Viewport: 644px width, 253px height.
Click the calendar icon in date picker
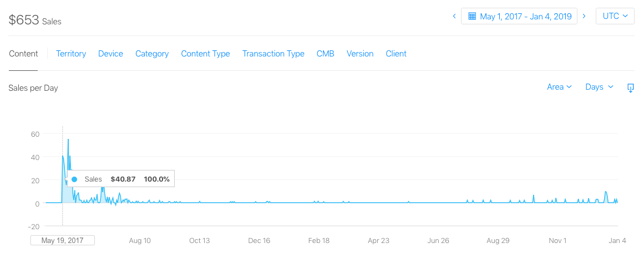pyautogui.click(x=472, y=16)
